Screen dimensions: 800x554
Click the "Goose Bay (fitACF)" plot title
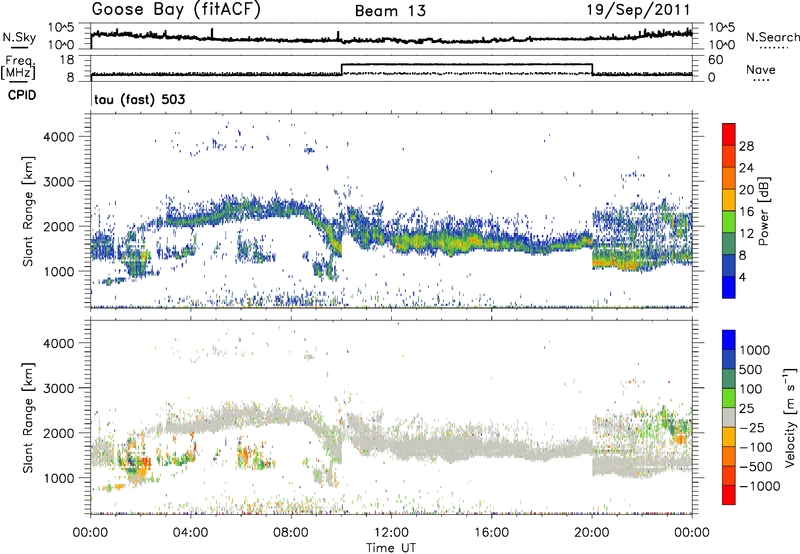pyautogui.click(x=176, y=10)
